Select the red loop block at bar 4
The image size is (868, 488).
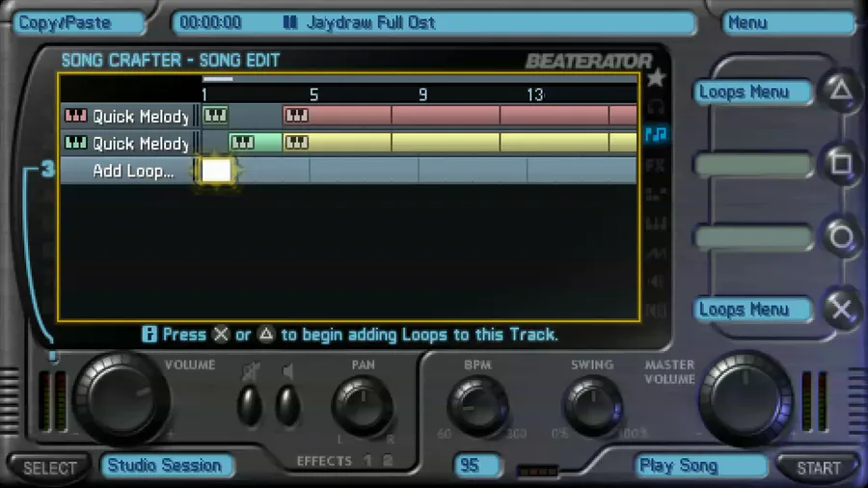(337, 116)
